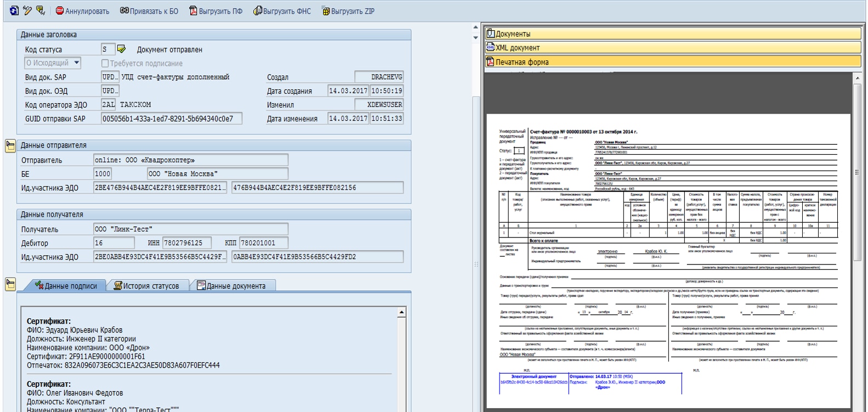The width and height of the screenshot is (868, 412).
Task: Click the Отпечаток certificate fingerprint line
Action: tap(123, 365)
